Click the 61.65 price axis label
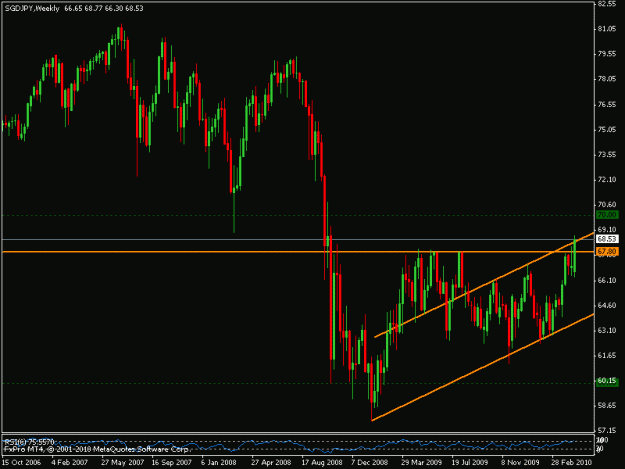Screen dimensions: 625x469 point(607,355)
